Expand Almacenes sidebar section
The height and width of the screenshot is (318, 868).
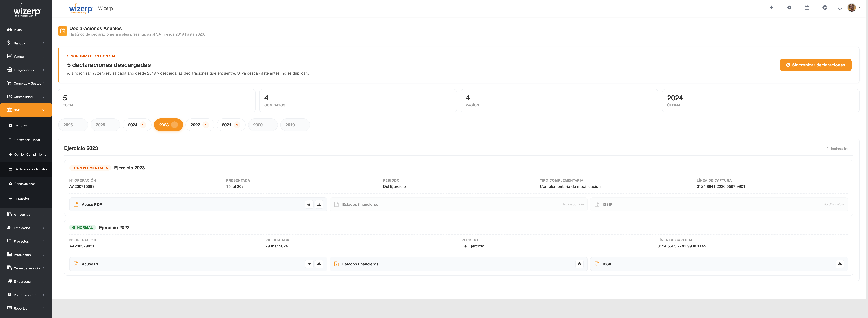(26, 214)
